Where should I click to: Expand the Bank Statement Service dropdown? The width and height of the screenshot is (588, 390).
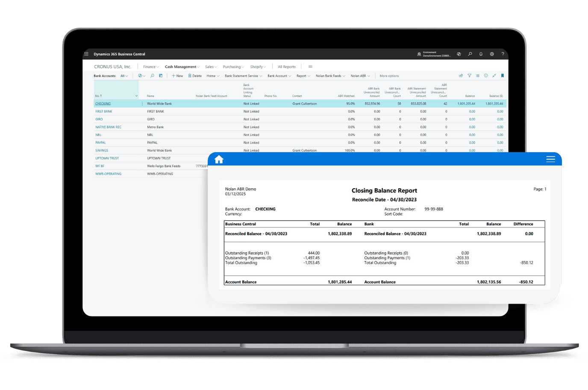243,76
